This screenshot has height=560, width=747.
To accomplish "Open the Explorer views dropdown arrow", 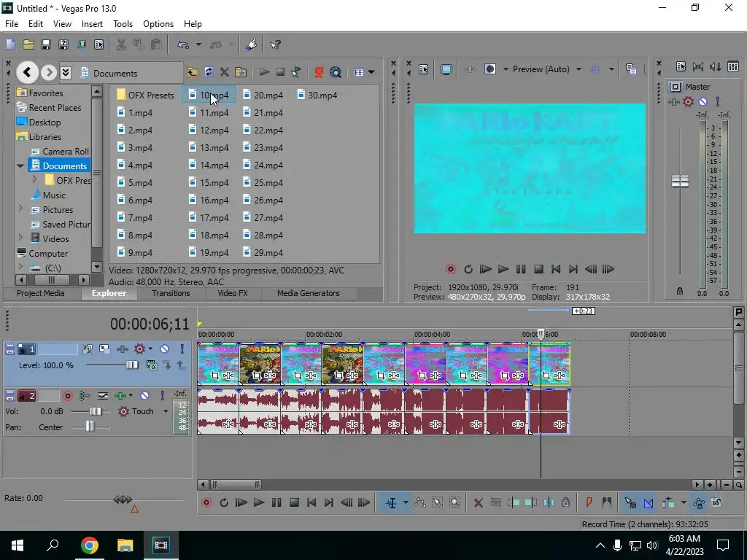I will pos(371,72).
